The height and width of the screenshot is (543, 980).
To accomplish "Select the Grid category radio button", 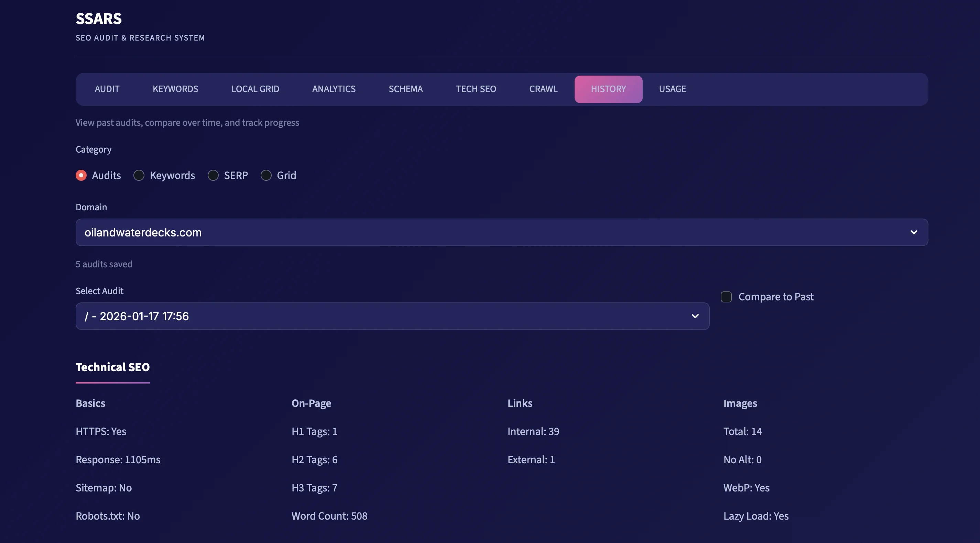I will (x=266, y=175).
